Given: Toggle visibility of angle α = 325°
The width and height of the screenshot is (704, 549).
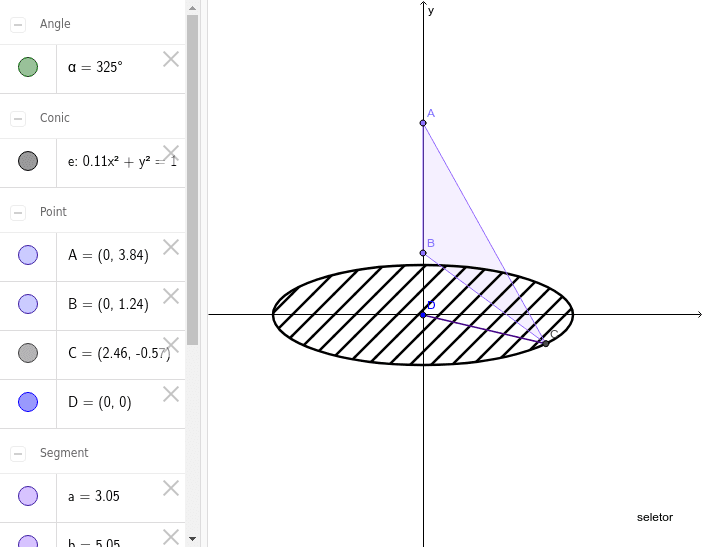Looking at the screenshot, I should (28, 67).
